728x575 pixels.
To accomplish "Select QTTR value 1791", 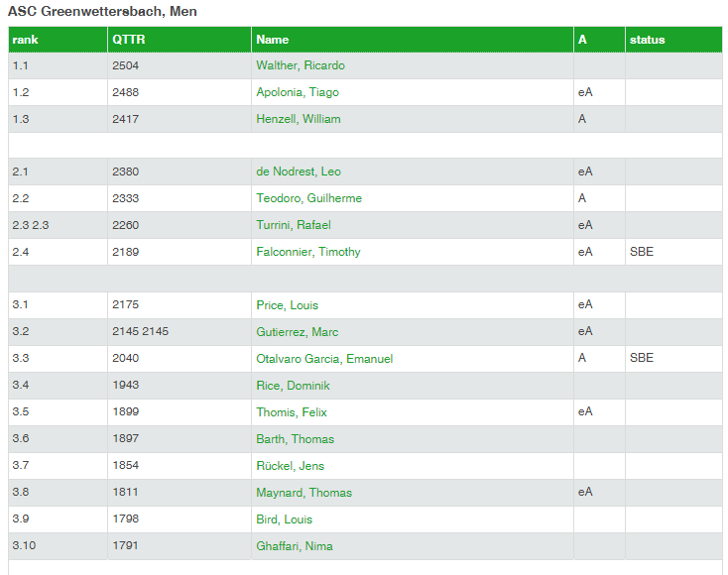I will point(125,545).
